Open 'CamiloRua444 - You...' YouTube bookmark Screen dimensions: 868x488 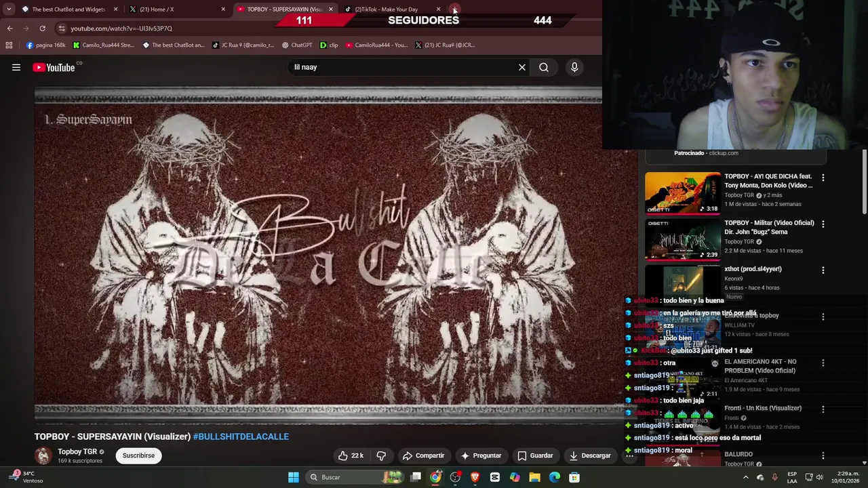[x=376, y=45]
